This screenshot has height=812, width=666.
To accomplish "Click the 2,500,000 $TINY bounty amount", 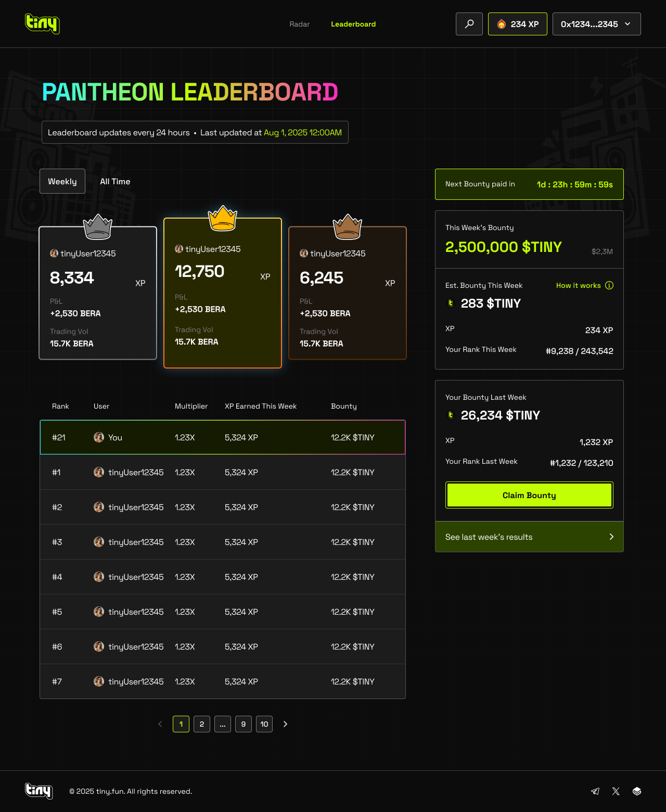I will coord(504,247).
